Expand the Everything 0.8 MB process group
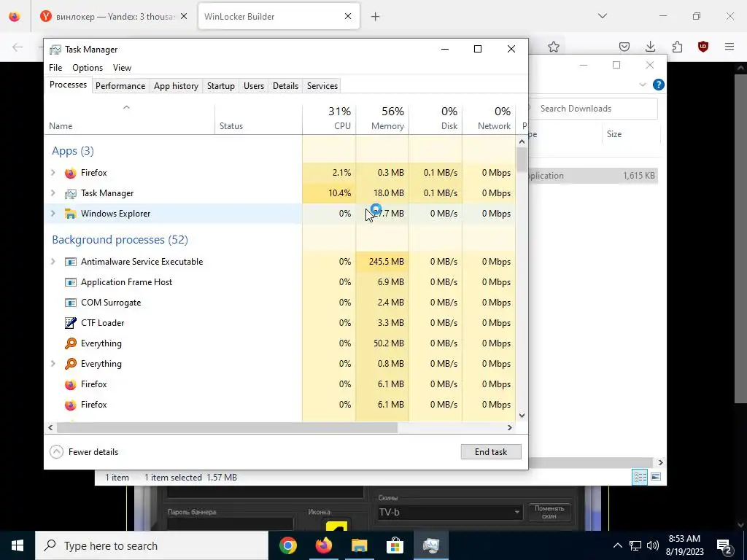Image resolution: width=747 pixels, height=560 pixels. pyautogui.click(x=53, y=365)
